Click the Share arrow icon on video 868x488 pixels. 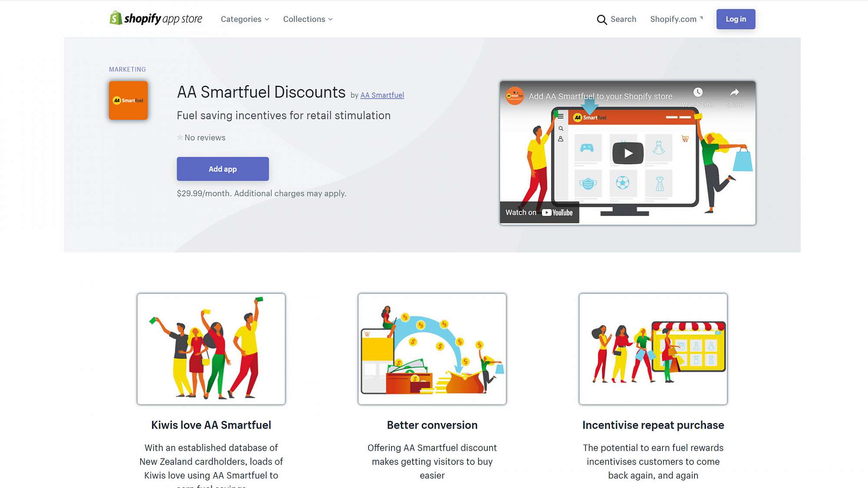[734, 92]
